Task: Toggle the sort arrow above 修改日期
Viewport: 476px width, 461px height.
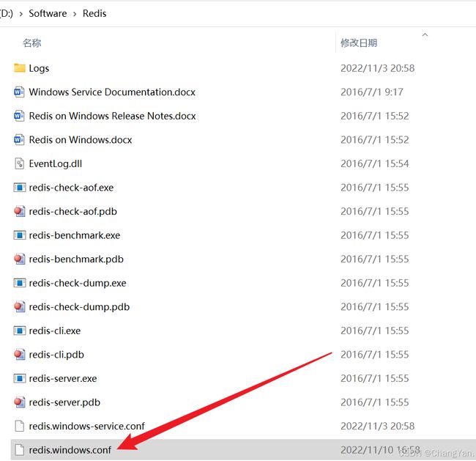Action: [x=425, y=34]
